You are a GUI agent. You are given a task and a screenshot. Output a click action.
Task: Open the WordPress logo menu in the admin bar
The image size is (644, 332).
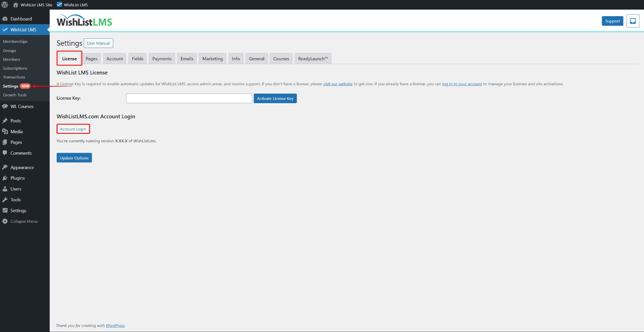(x=5, y=5)
